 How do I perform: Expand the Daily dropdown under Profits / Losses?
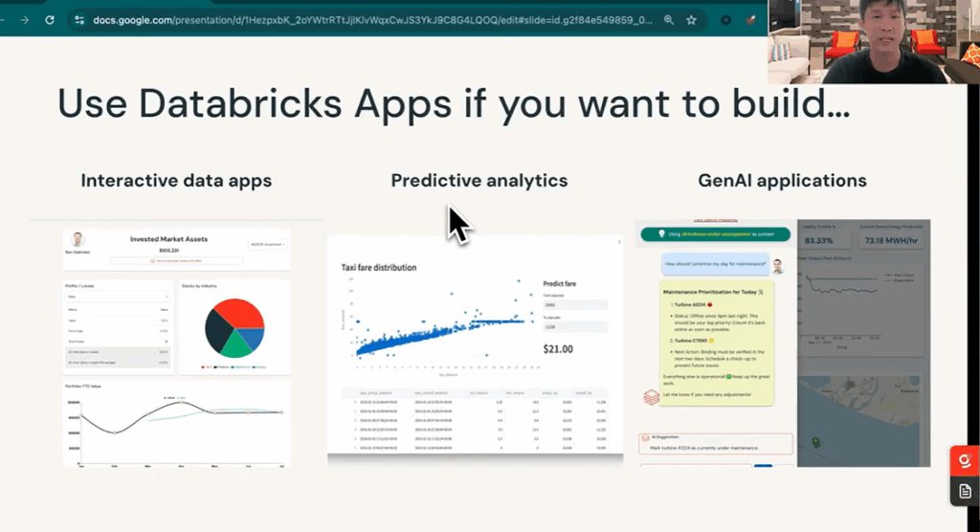[x=118, y=297]
